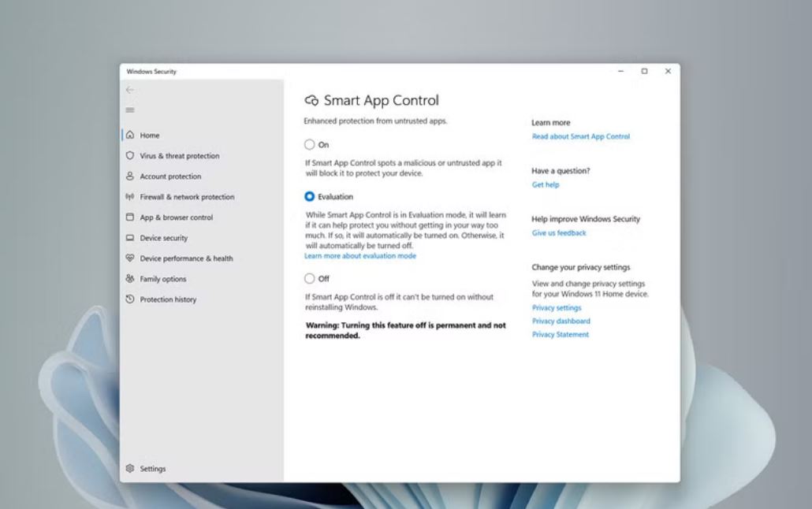Open Read about Smart App Control link
The image size is (812, 509).
(x=580, y=136)
